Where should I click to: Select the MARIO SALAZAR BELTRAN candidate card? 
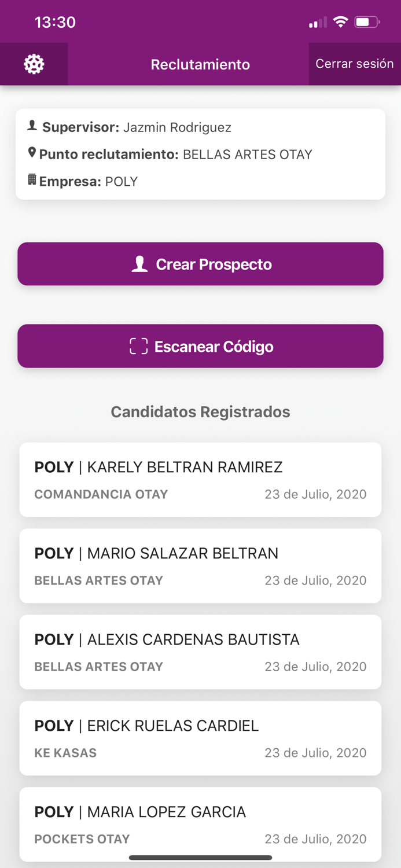[x=200, y=565]
